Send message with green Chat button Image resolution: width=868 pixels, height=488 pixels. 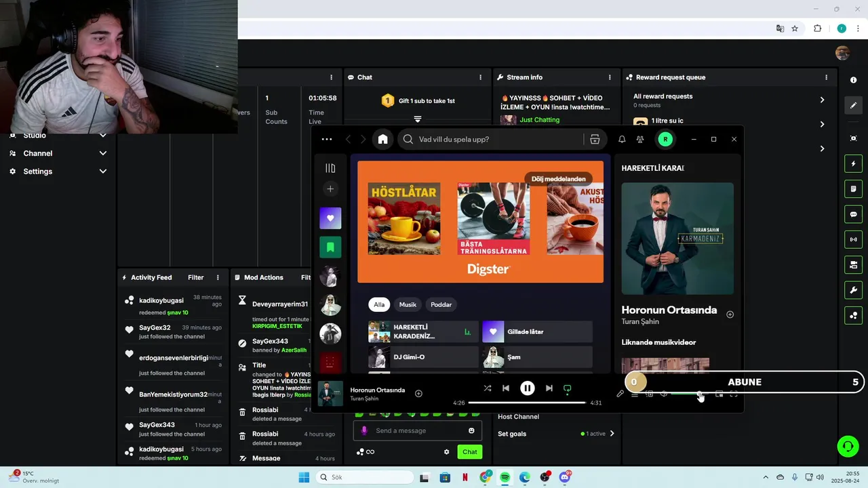click(x=470, y=452)
